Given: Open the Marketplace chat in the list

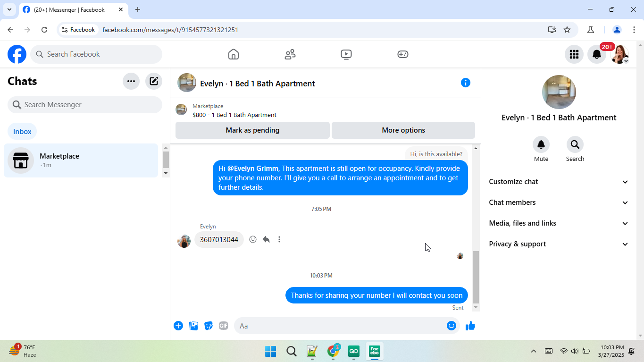Looking at the screenshot, I should [x=81, y=160].
